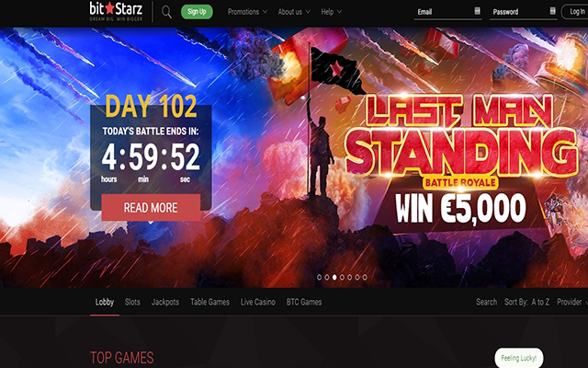Switch to the Slots tab

132,302
